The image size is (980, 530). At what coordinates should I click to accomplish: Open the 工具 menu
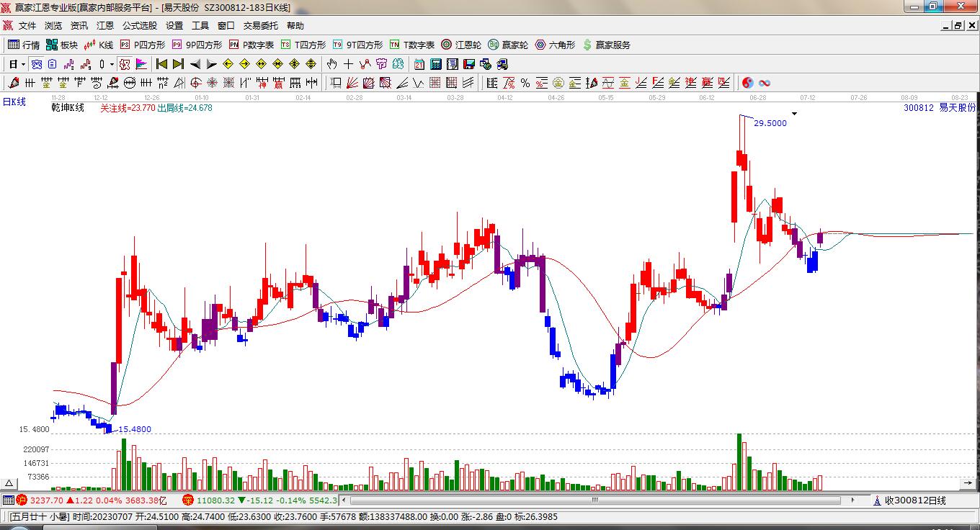[x=200, y=26]
